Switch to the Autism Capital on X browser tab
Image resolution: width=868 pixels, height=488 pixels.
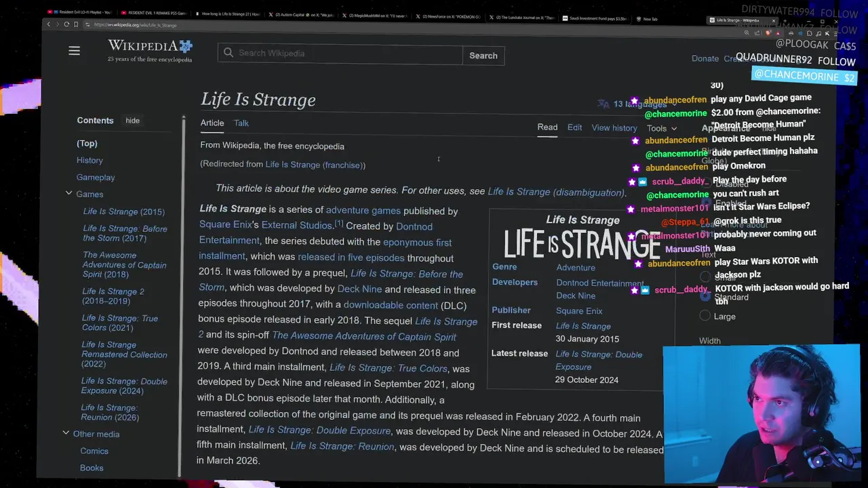[x=300, y=15]
